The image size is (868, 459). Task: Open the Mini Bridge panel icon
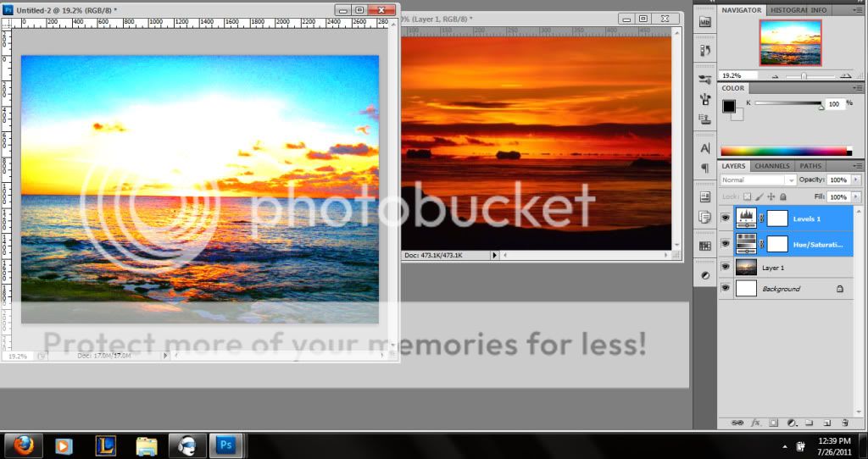pyautogui.click(x=704, y=22)
